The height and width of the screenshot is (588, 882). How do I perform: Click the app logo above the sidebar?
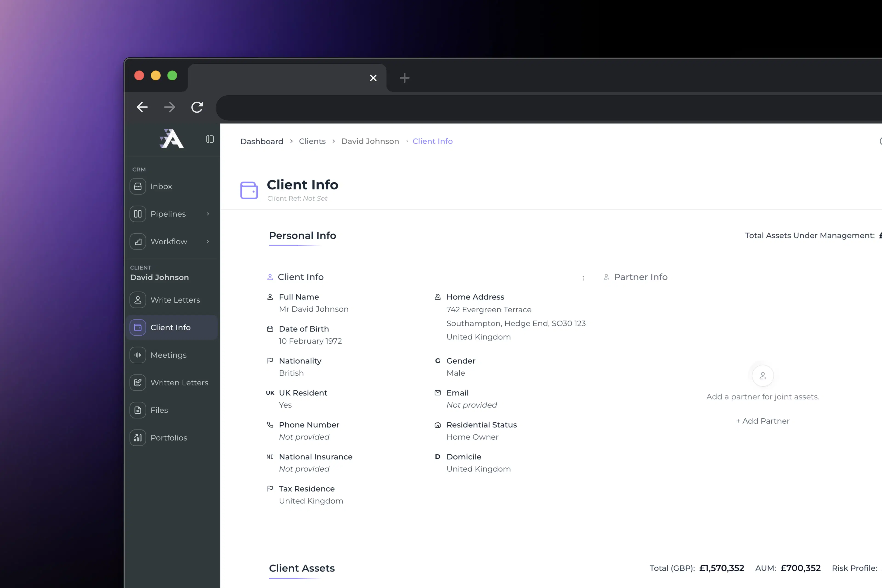click(171, 139)
